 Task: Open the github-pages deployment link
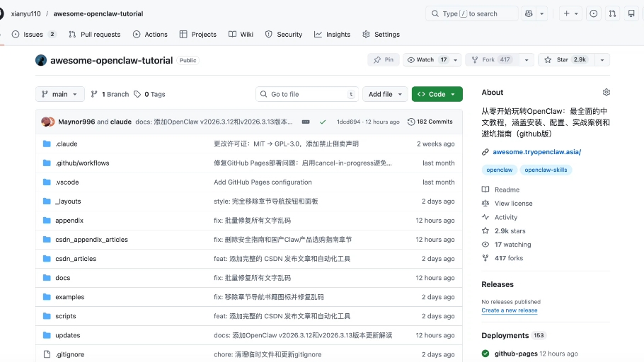(516, 354)
